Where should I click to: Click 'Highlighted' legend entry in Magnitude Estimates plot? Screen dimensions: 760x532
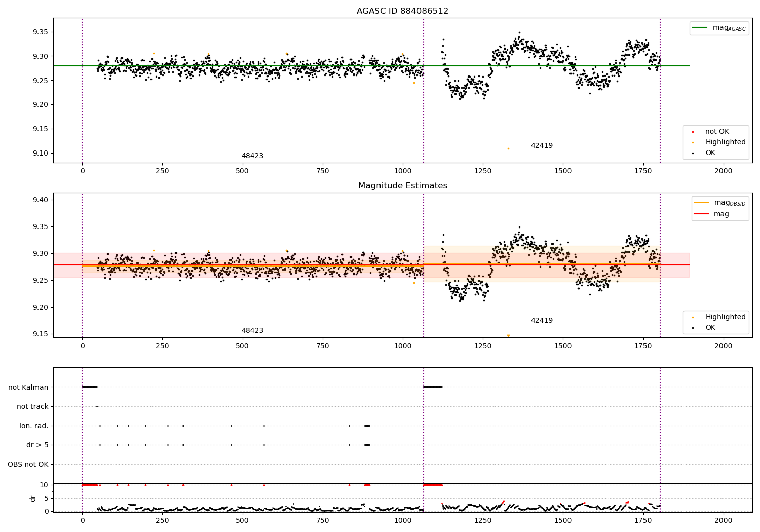click(725, 317)
